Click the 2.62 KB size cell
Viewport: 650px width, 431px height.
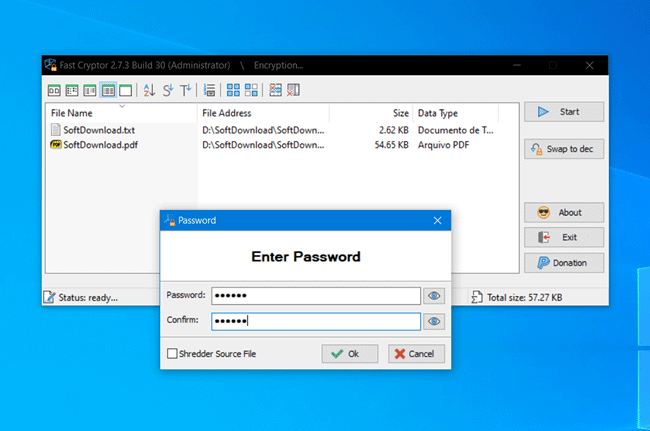click(x=393, y=130)
